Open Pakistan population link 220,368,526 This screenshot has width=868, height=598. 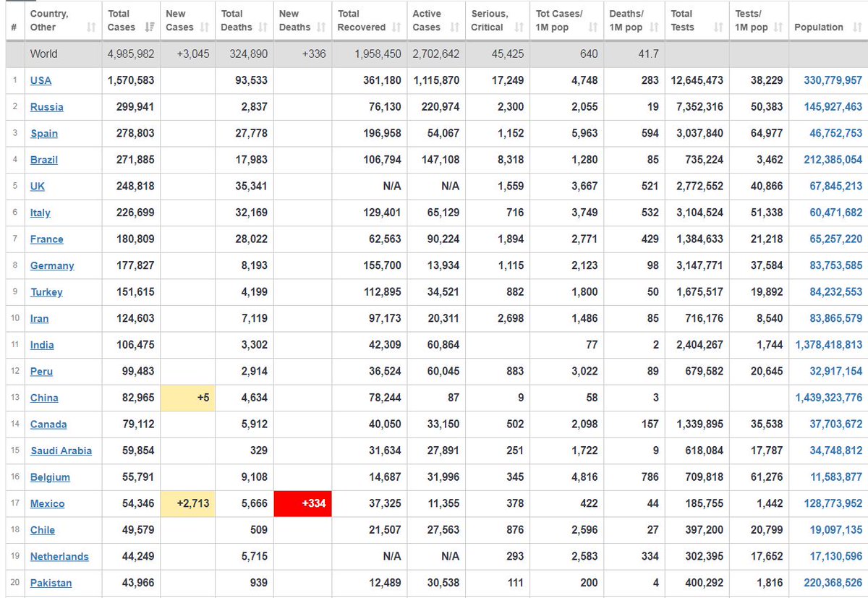833,583
